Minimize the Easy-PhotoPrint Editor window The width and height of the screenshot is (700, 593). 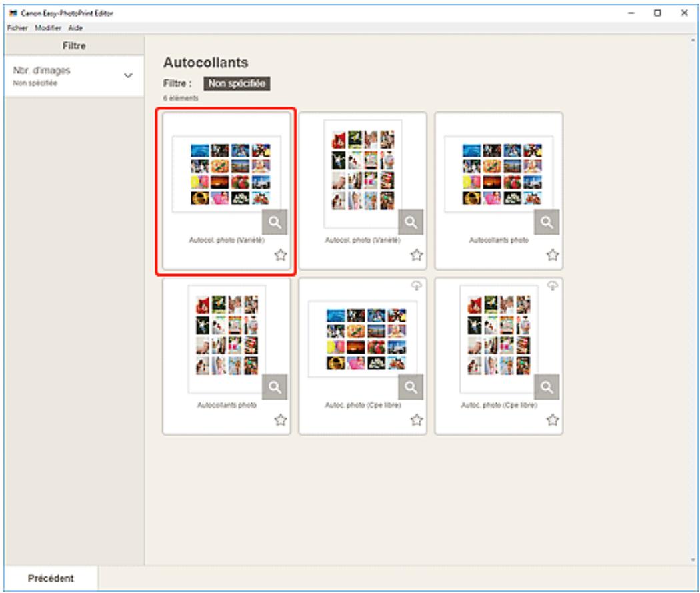(x=631, y=13)
